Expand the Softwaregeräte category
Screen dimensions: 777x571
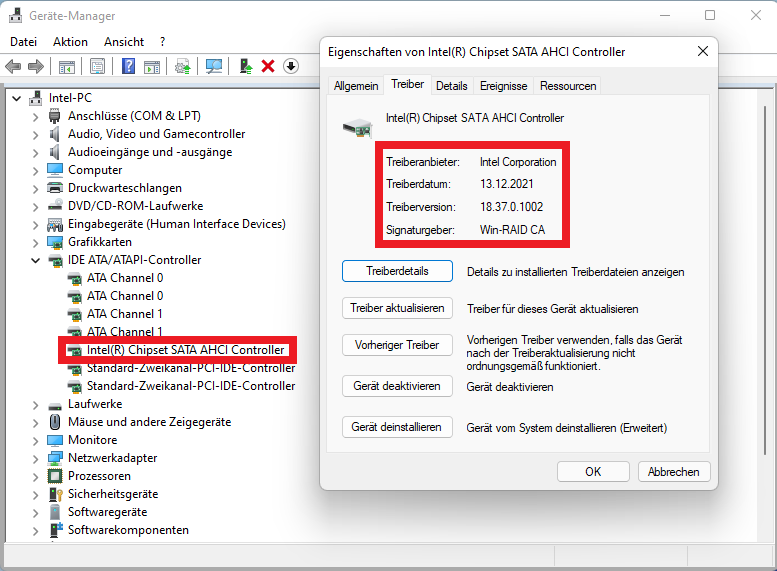[36, 513]
